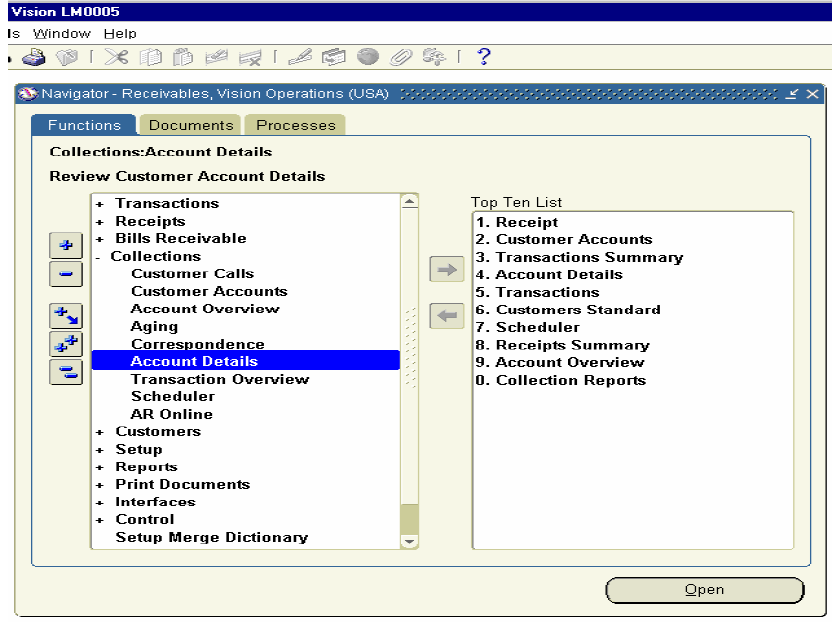Click the Open button
The image size is (832, 627).
pyautogui.click(x=704, y=590)
